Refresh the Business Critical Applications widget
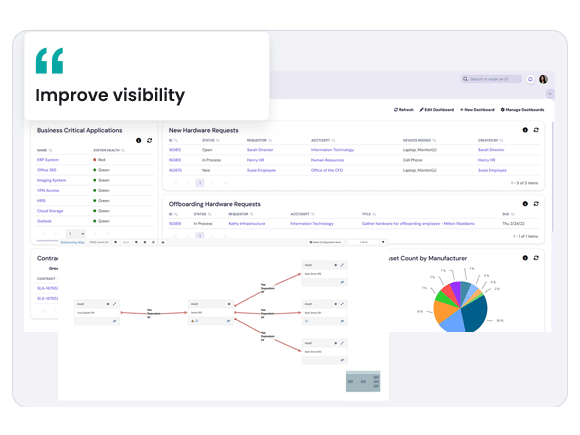This screenshot has width=580, height=435. pyautogui.click(x=149, y=140)
